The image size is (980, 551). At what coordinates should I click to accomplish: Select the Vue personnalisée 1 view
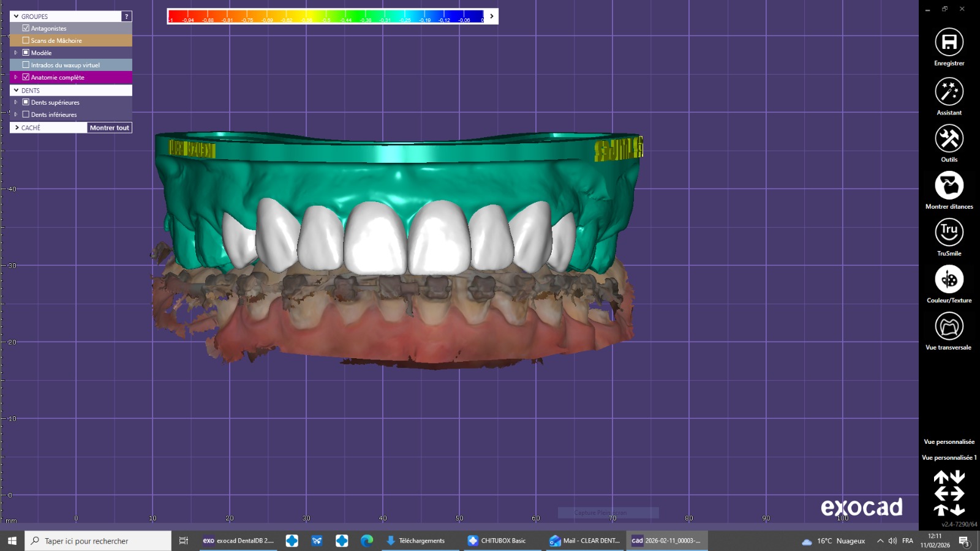pyautogui.click(x=949, y=457)
